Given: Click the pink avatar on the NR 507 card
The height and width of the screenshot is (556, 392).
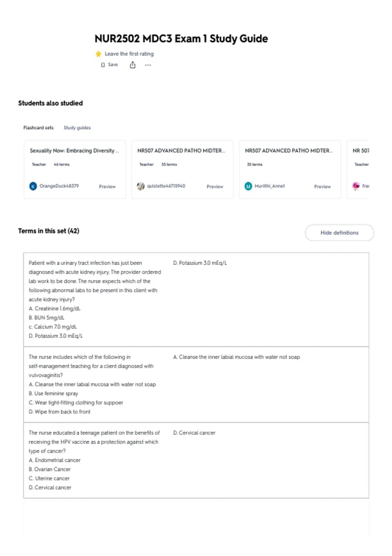Looking at the screenshot, I should 356,186.
